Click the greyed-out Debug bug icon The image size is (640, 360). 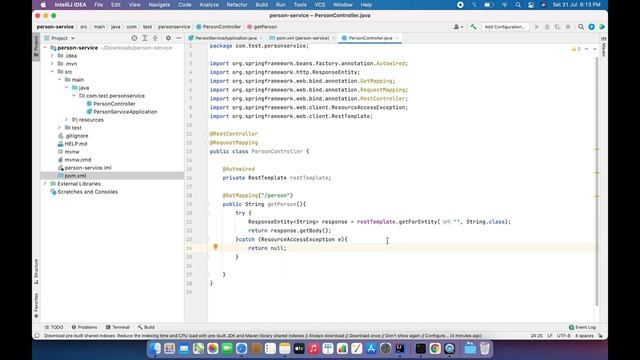547,27
